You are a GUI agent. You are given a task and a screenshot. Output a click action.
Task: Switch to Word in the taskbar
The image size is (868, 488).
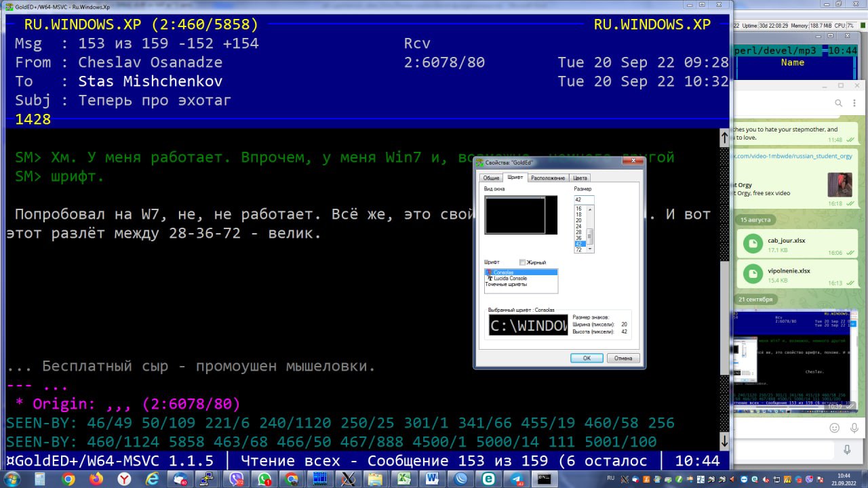coord(432,479)
